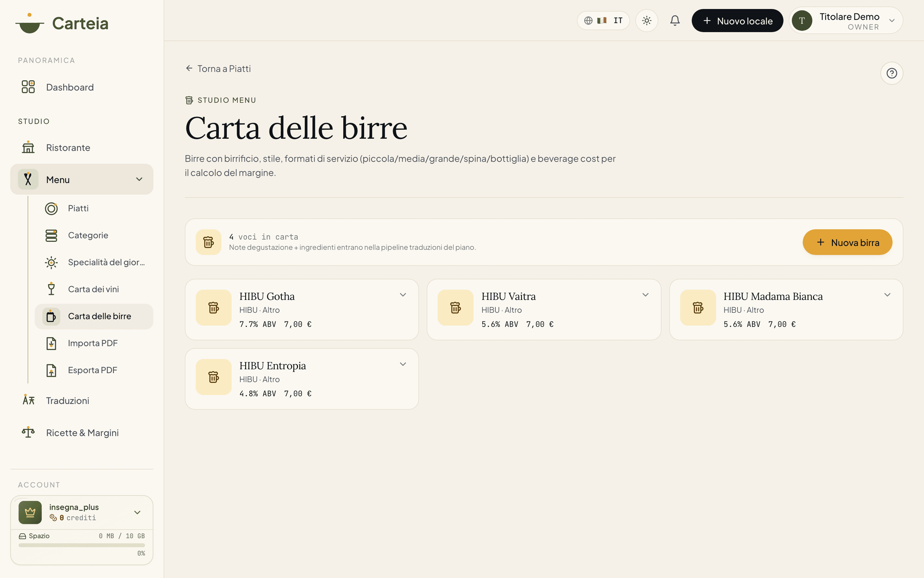The height and width of the screenshot is (578, 924).
Task: Expand the insegna_plus plan chevron
Action: coord(137,512)
